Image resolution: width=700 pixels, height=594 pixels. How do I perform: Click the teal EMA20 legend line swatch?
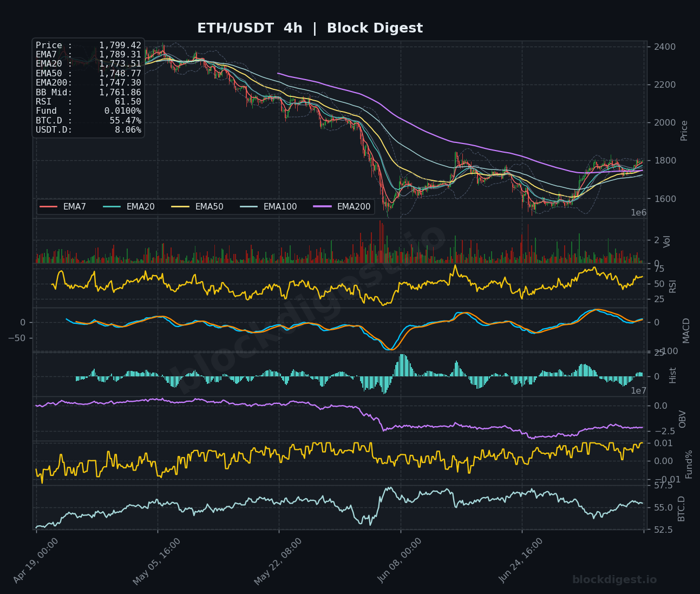point(112,207)
